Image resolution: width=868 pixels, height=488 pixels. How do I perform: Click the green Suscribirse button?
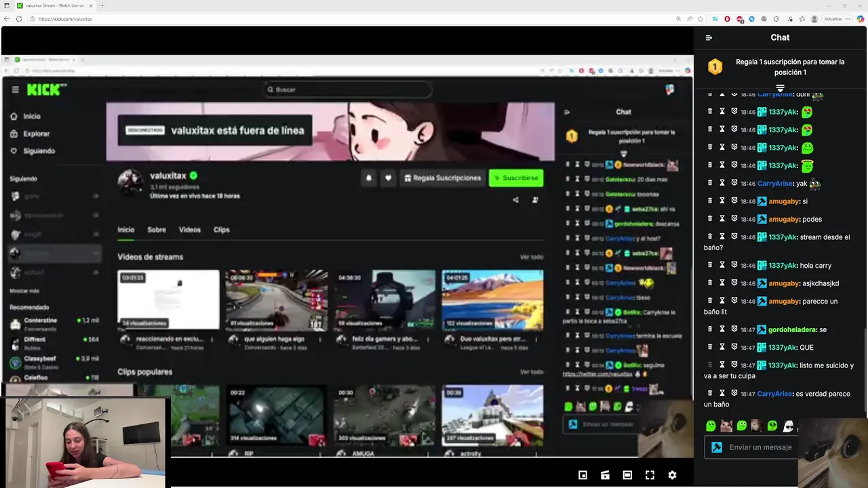point(516,178)
